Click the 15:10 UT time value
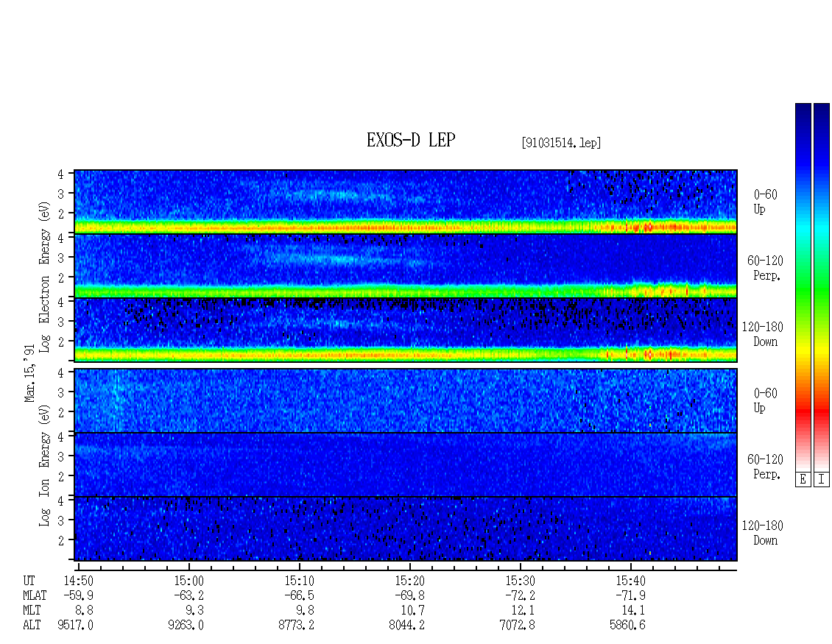The height and width of the screenshot is (644, 832). 299,581
